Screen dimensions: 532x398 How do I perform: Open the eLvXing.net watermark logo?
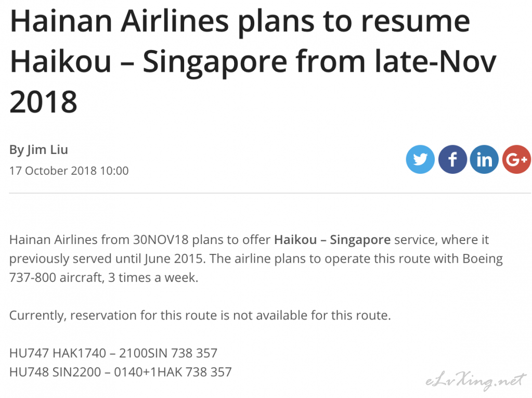(x=476, y=381)
